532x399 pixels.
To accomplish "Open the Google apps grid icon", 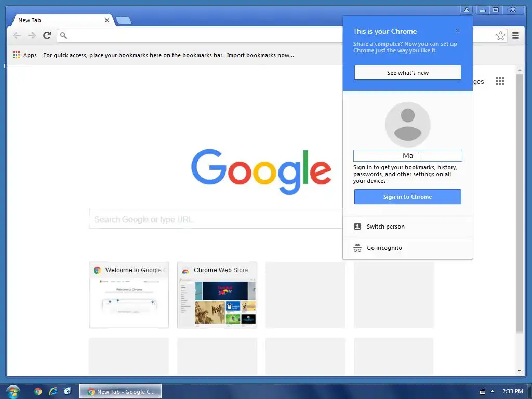I will point(499,81).
